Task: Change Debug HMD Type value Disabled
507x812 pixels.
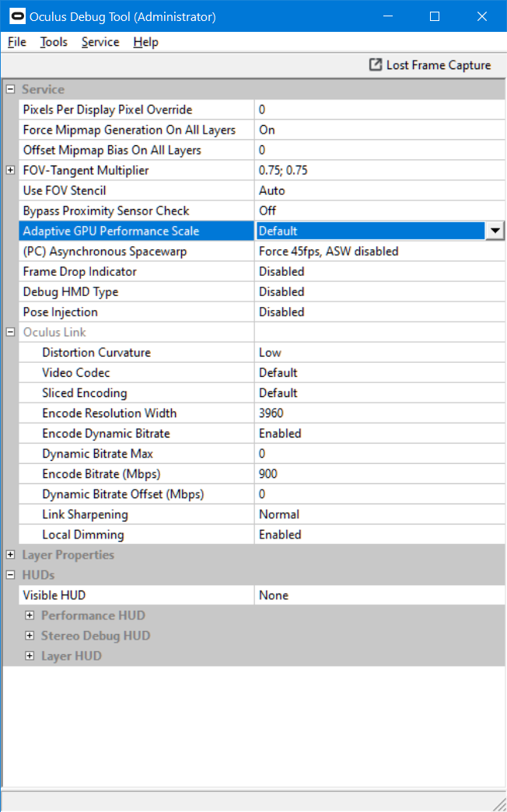Action: (x=379, y=291)
